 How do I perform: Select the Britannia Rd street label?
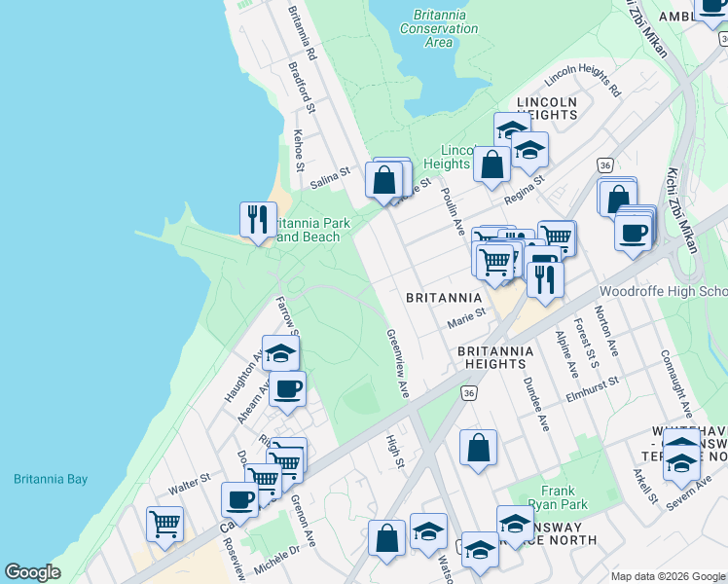[303, 33]
